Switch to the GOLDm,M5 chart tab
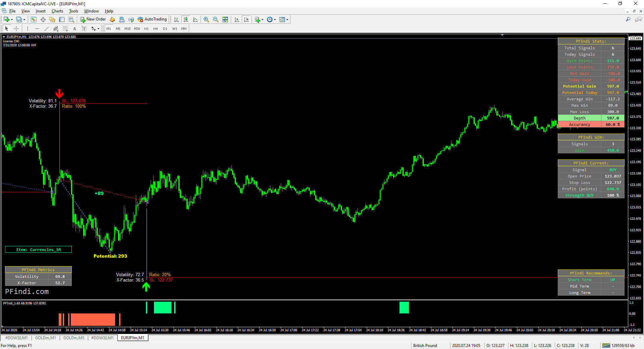 point(73,338)
